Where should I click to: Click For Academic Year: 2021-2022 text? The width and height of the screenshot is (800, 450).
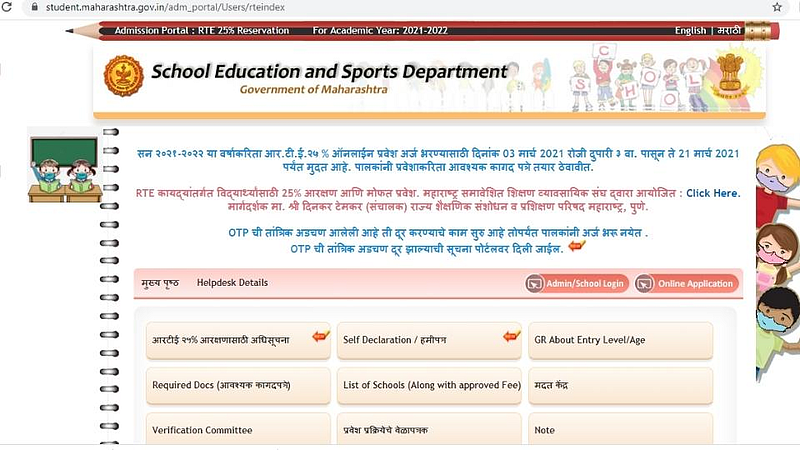(380, 31)
